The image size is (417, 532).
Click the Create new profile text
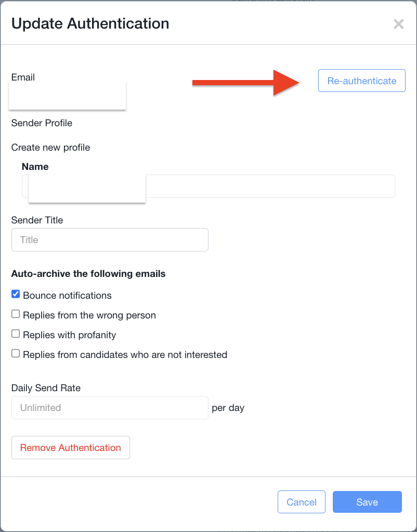(x=50, y=148)
